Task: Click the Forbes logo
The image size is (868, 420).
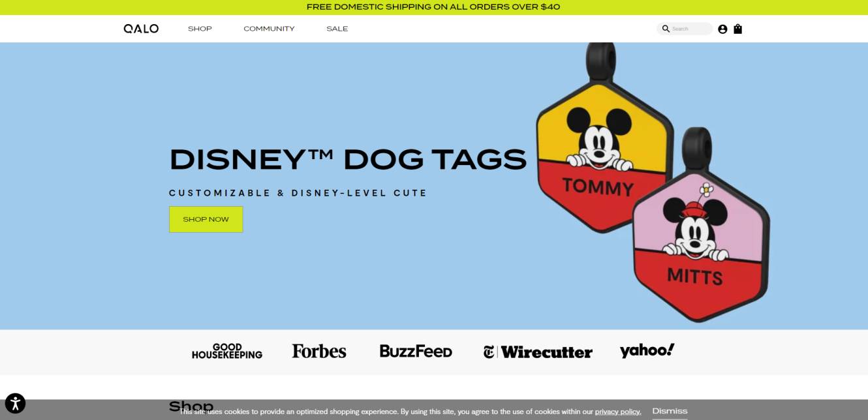Action: [x=319, y=351]
